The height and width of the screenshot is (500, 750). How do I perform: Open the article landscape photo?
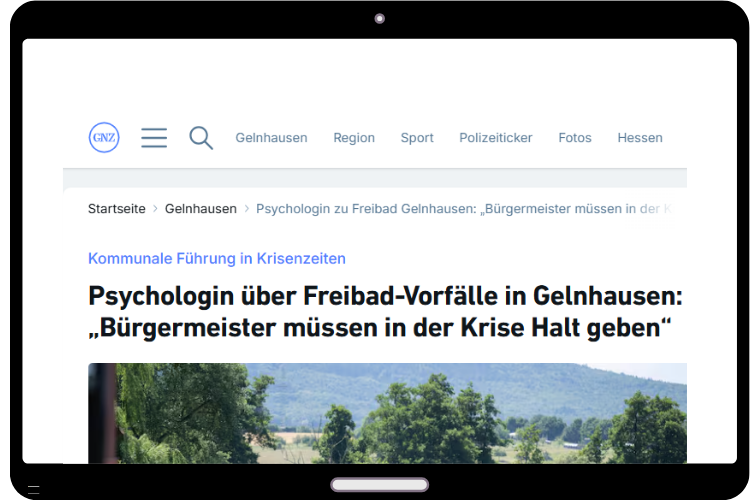387,413
